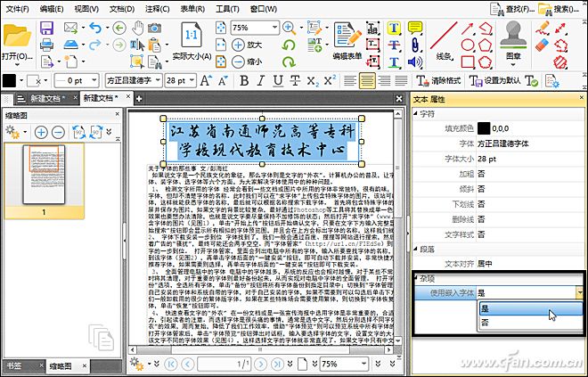Viewport: 588px width, 377px height.
Task: Switch to the 书签 bookmarks tab
Action: click(15, 365)
